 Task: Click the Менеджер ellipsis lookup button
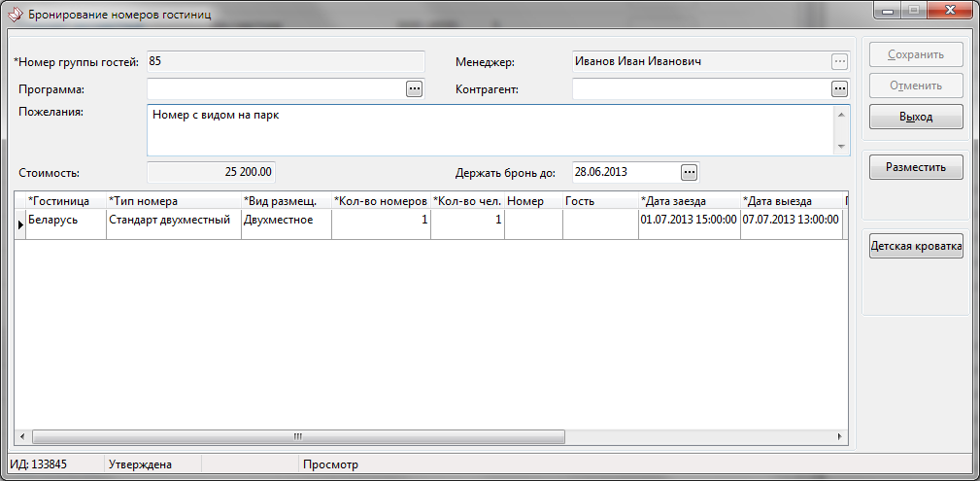click(839, 62)
